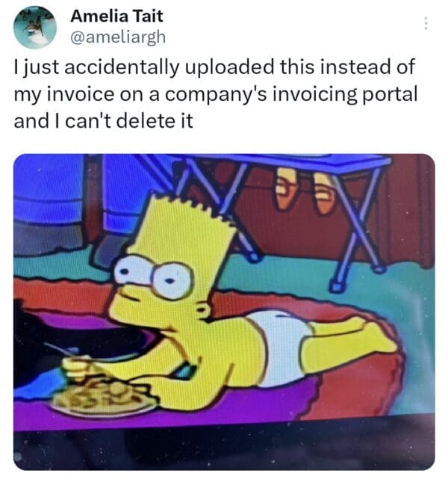Open the @ameliargh handle link
The image size is (448, 488).
118,37
